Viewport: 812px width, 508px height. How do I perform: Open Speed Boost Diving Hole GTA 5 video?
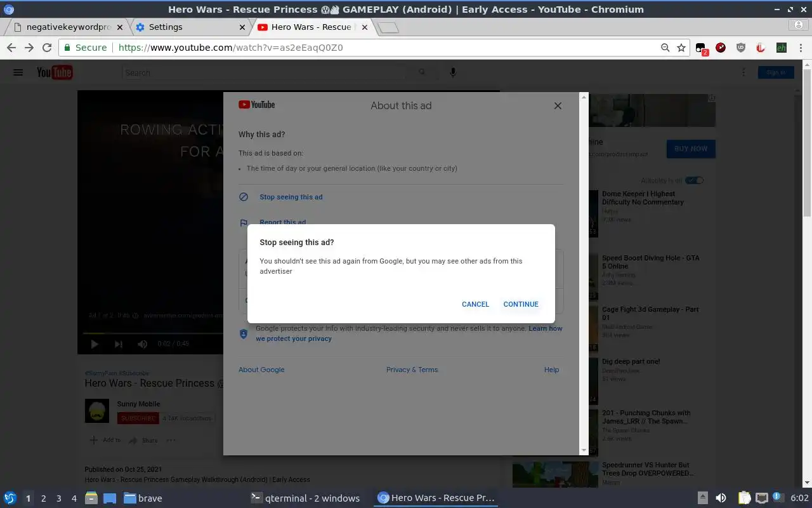tap(650, 262)
